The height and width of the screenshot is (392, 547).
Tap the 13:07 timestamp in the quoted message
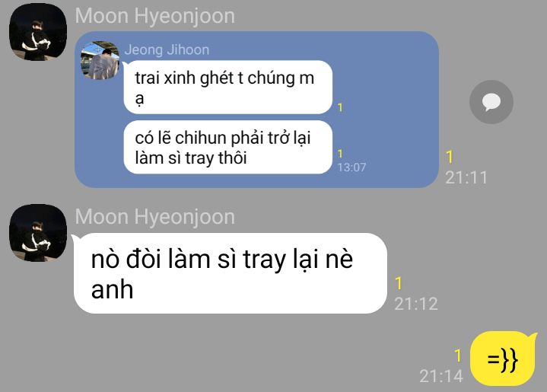pyautogui.click(x=351, y=167)
